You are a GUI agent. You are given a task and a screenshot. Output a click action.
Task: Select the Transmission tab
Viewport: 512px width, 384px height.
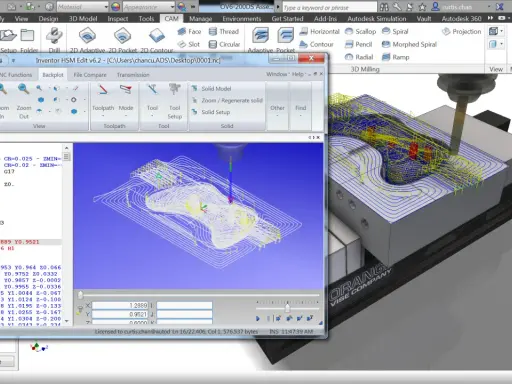coord(133,75)
